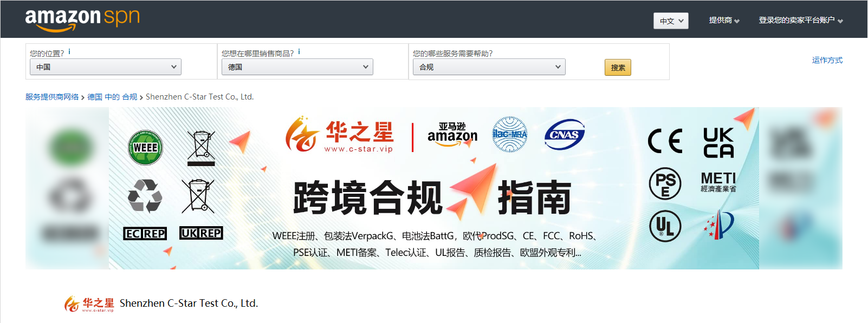Click the C-Star logo beside company name

[x=89, y=304]
